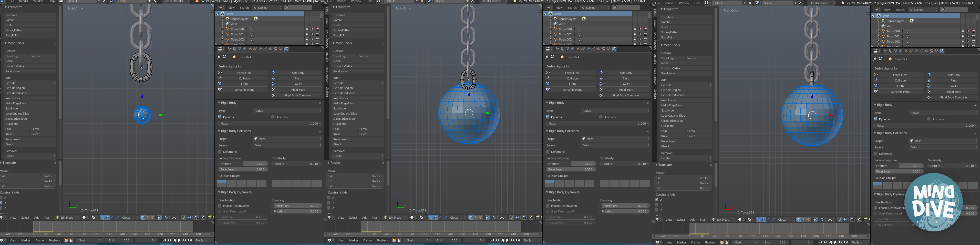Toggle timeline lock icon in Front Ortho window
This screenshot has height=245, width=980.
(x=727, y=242)
